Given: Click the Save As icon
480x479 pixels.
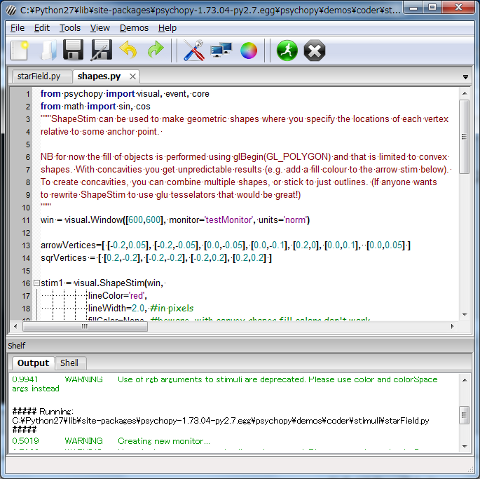Looking at the screenshot, I should click(x=101, y=50).
